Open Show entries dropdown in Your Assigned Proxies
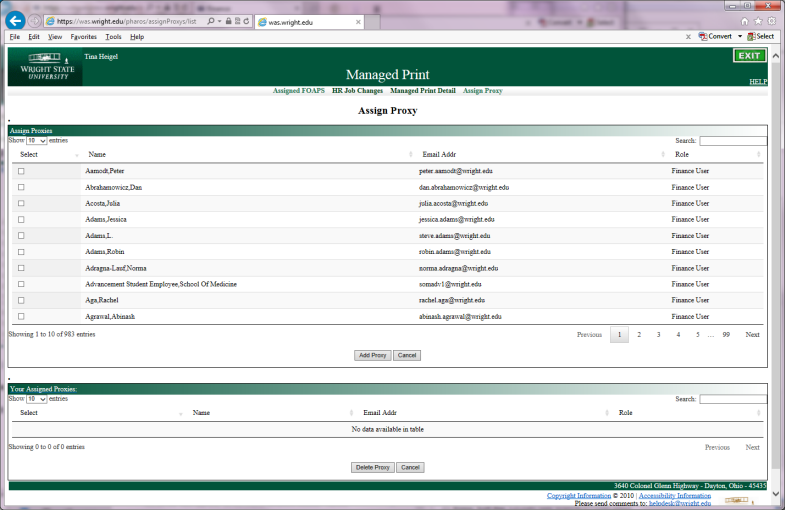This screenshot has width=785, height=510. [x=37, y=399]
